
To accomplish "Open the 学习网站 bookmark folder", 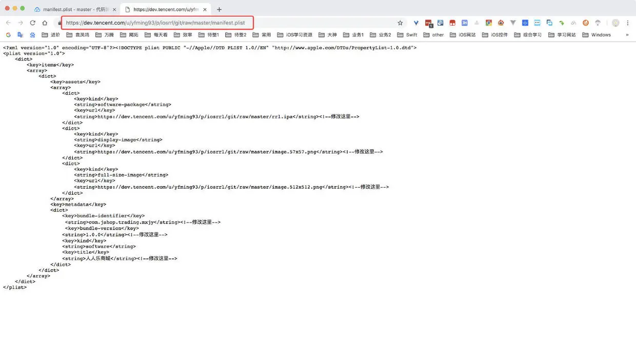I will click(x=562, y=35).
